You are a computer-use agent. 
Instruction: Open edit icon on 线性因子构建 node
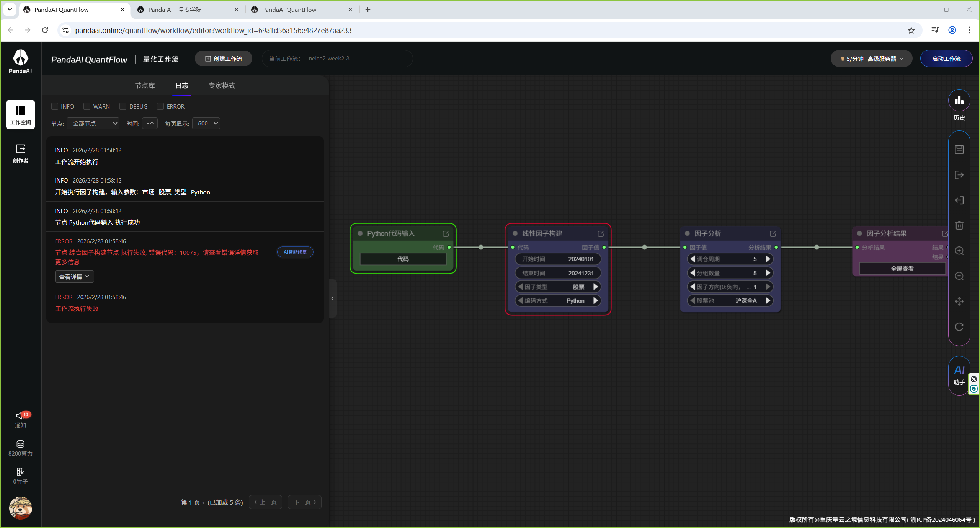click(601, 233)
